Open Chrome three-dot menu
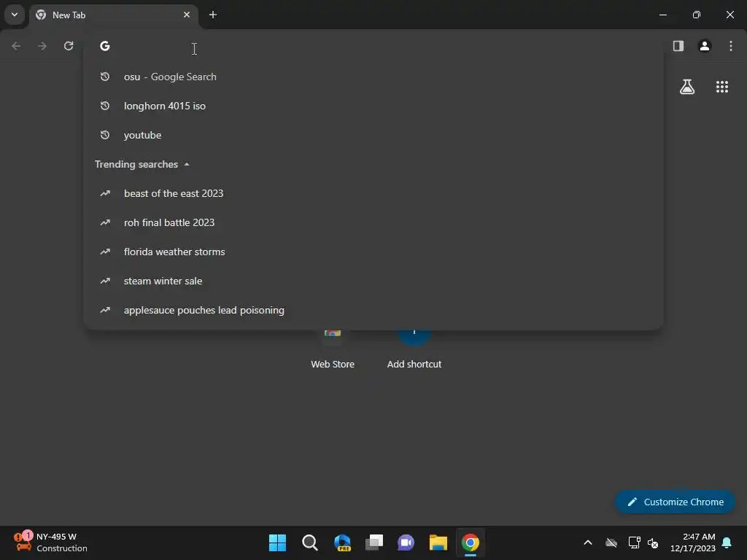Viewport: 747px width, 560px height. (731, 46)
